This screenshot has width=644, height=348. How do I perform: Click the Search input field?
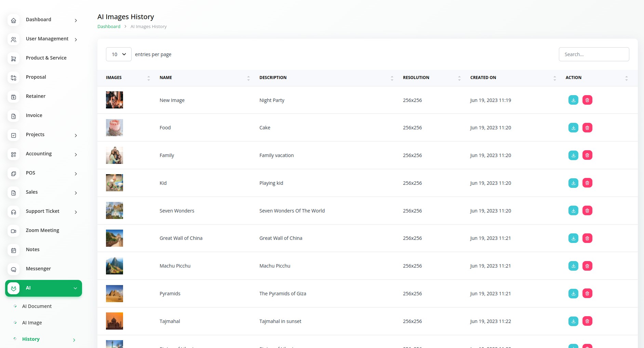(594, 54)
